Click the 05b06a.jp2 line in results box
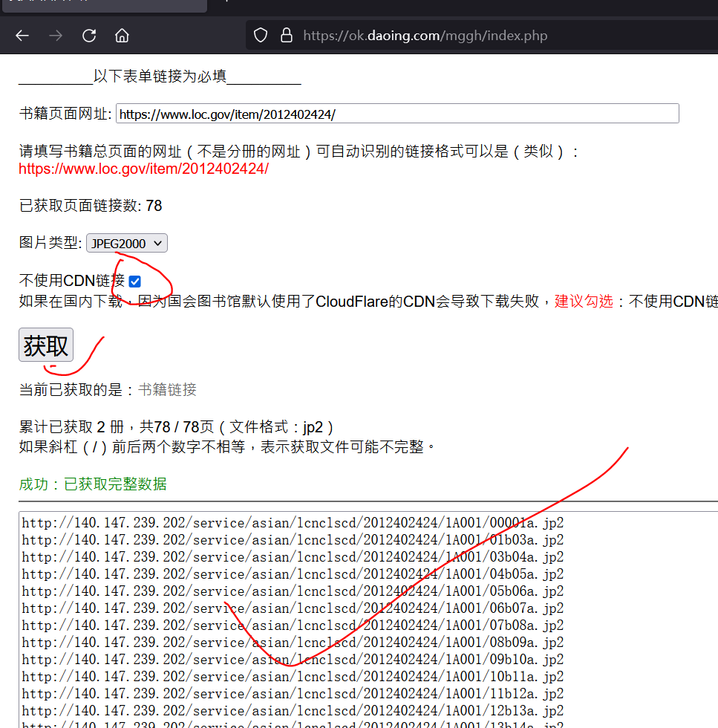Screen dimensions: 718x728 [292, 591]
